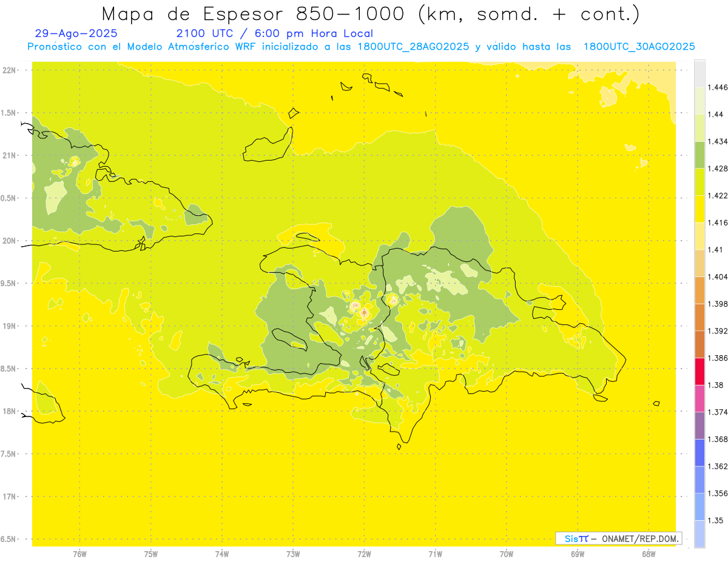728x562 pixels.
Task: Click legend value "1.392"
Action: [x=718, y=331]
